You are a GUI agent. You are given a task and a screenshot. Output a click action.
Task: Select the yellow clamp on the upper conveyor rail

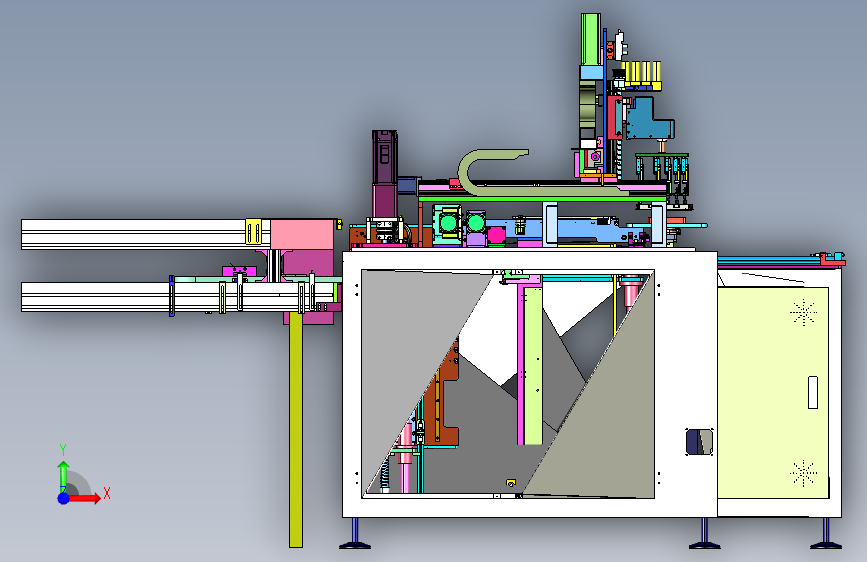pyautogui.click(x=253, y=232)
